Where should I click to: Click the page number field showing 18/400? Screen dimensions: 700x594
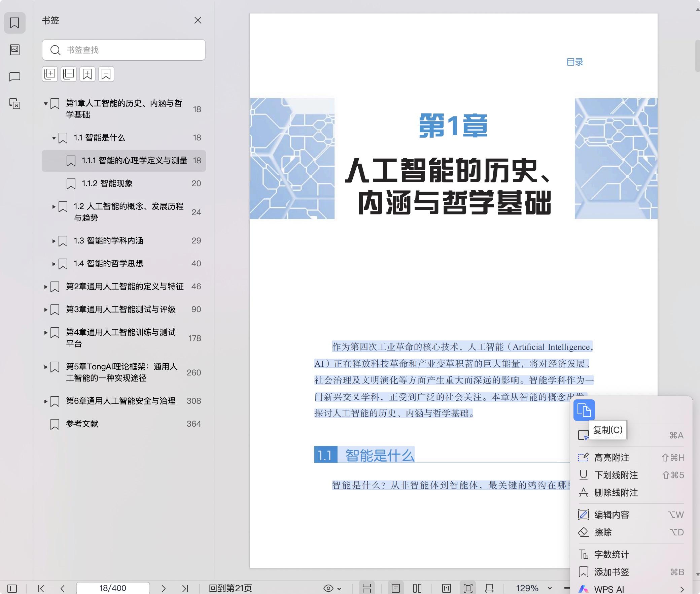pos(112,588)
